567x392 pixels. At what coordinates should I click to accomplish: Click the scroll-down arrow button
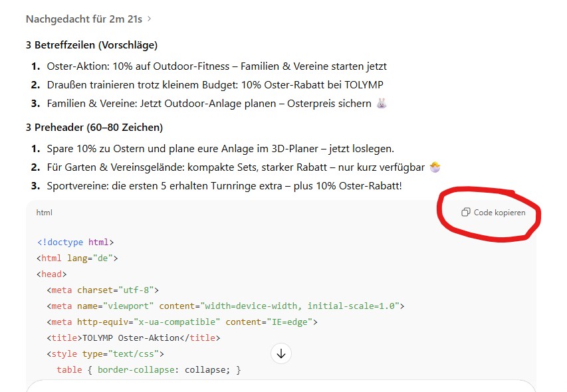click(x=281, y=354)
